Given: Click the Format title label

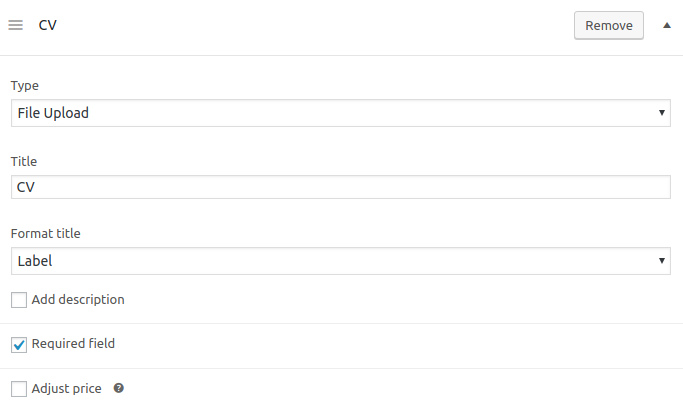Looking at the screenshot, I should pyautogui.click(x=46, y=233).
